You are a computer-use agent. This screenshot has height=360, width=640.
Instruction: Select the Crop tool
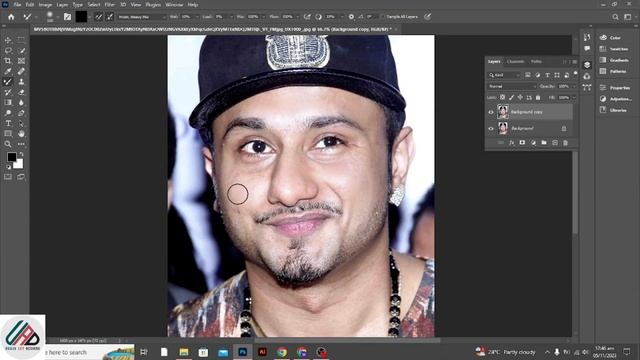coord(8,61)
